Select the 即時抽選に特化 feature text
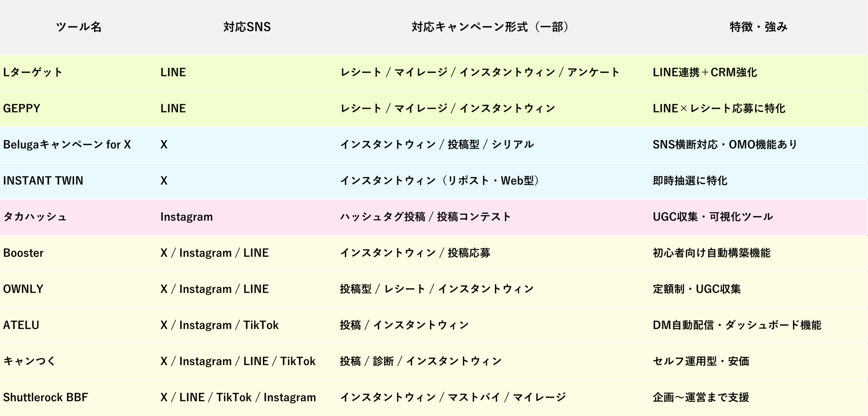The width and height of the screenshot is (868, 416). click(690, 181)
